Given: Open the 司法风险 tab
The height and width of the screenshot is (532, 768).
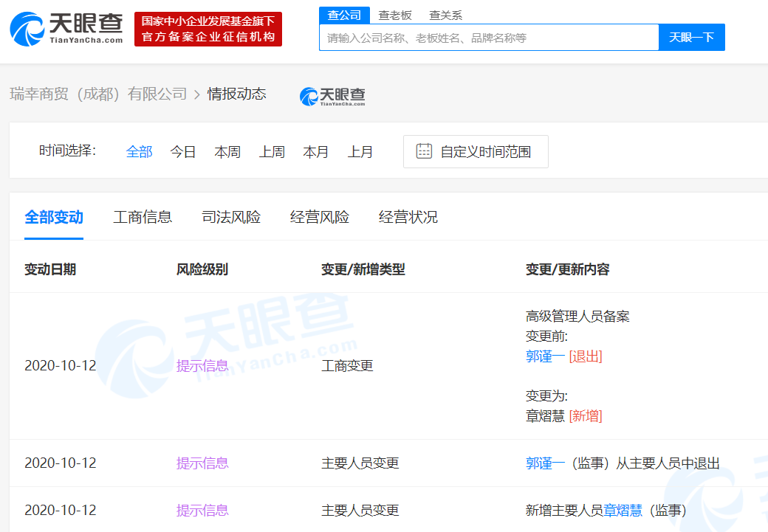Looking at the screenshot, I should pos(231,217).
